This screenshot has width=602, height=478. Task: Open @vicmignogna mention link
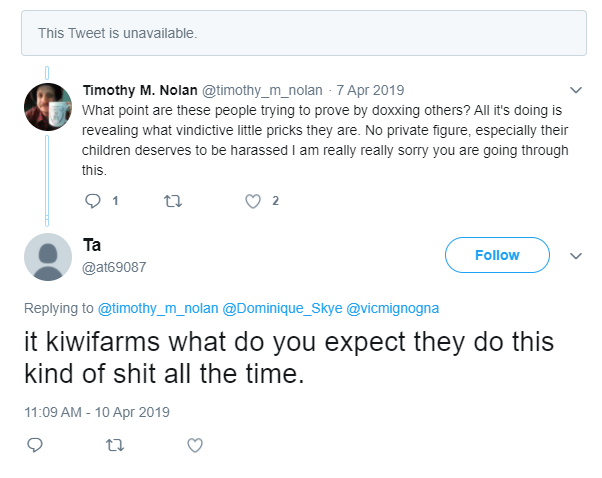tap(392, 308)
